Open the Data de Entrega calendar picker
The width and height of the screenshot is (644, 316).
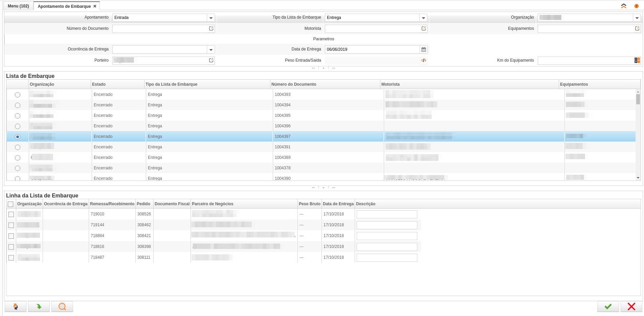423,49
